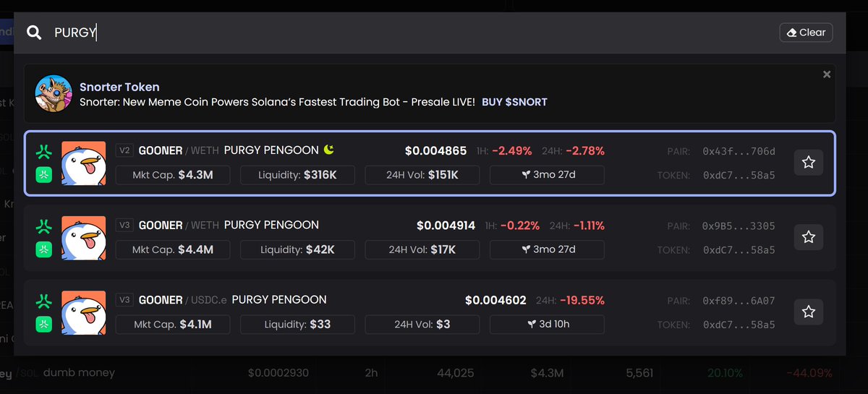Screen dimensions: 868x394
Task: Click the 1H change -0.22%
Action: (x=519, y=225)
